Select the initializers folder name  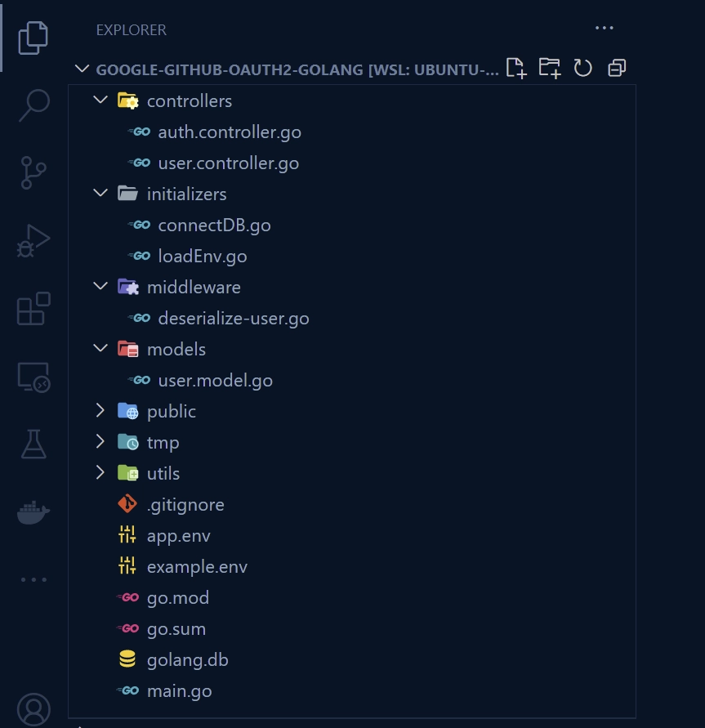(186, 194)
